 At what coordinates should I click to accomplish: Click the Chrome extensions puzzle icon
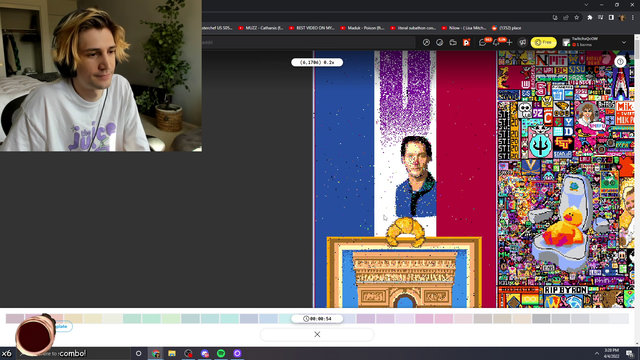[589, 18]
